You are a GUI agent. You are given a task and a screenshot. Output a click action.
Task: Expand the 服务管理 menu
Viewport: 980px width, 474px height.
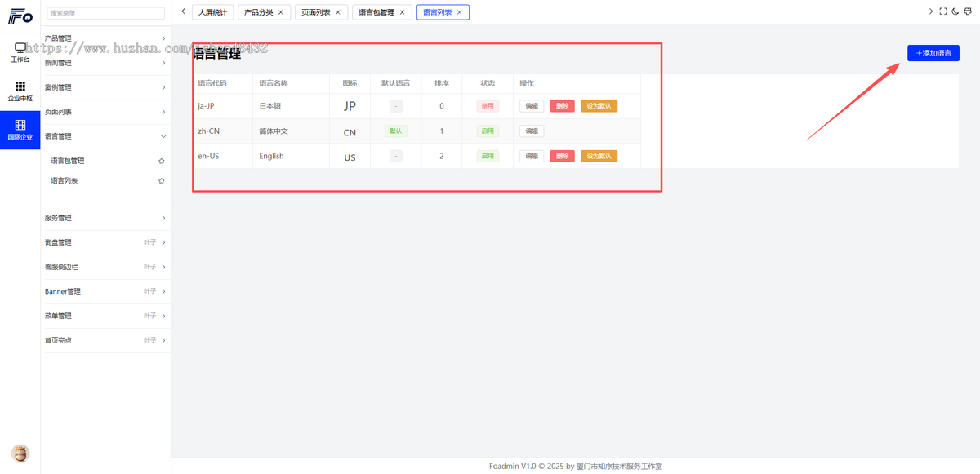pos(105,218)
